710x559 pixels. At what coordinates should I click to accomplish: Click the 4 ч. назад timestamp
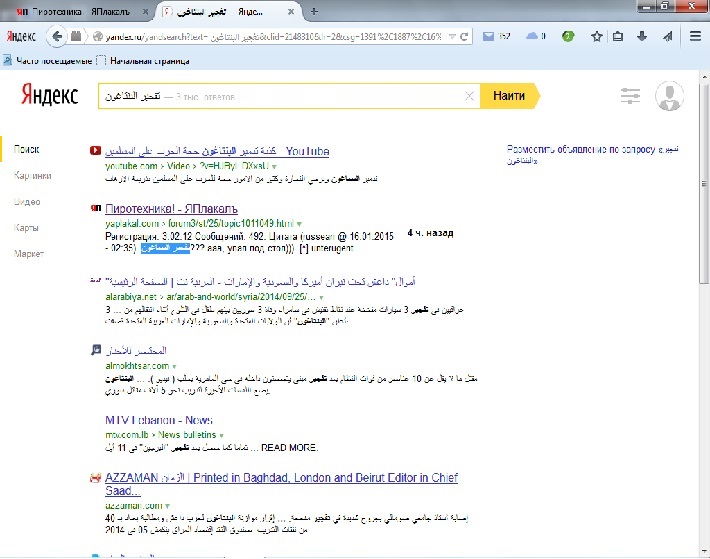pos(430,233)
